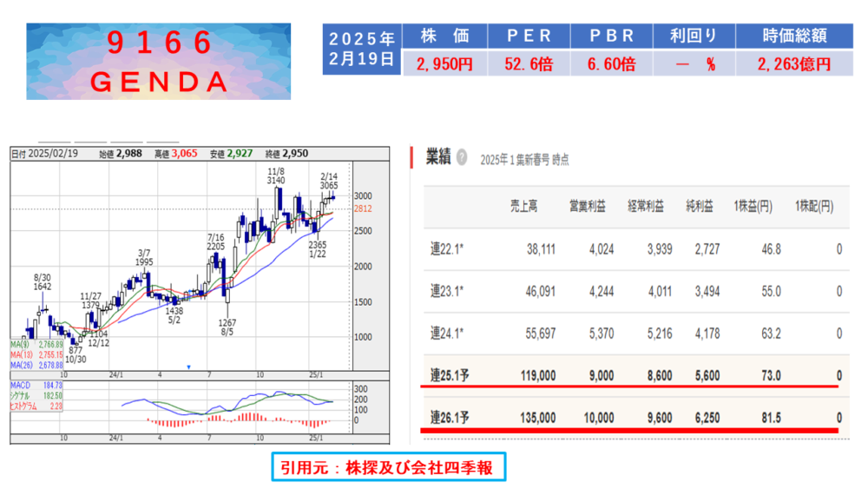Click the 877 10/30 low annotation

click(x=76, y=354)
